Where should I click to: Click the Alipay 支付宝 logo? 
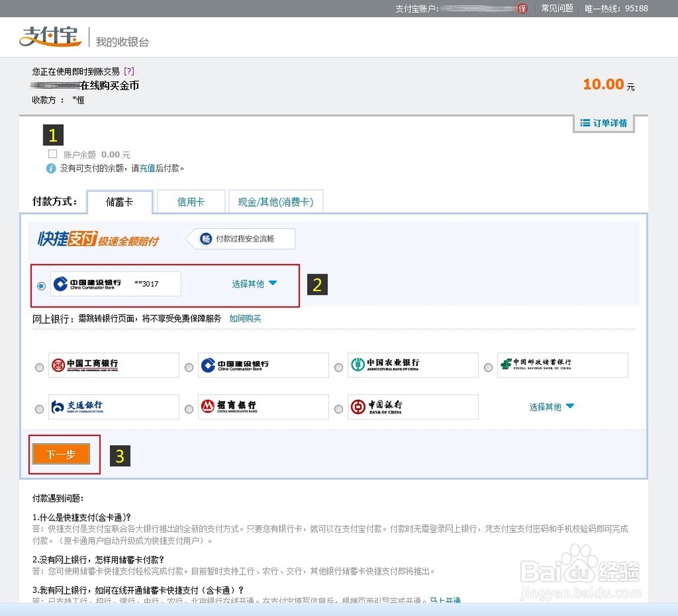click(51, 37)
